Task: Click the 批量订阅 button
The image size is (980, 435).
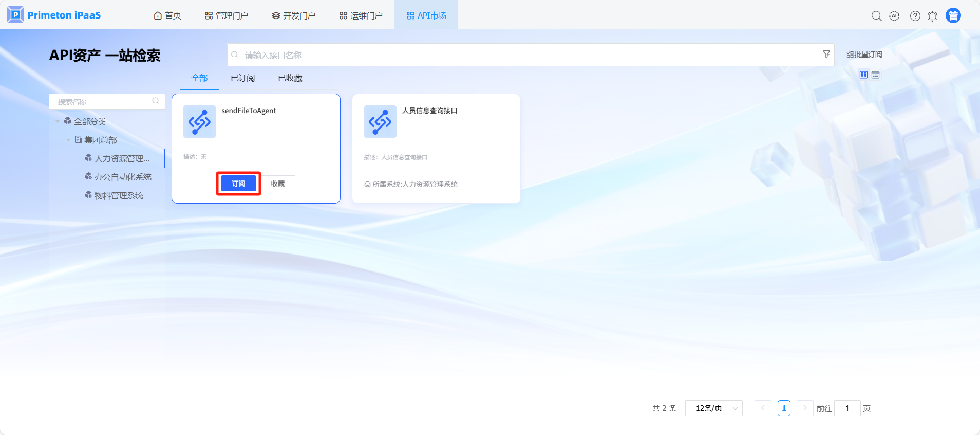Action: pyautogui.click(x=864, y=55)
